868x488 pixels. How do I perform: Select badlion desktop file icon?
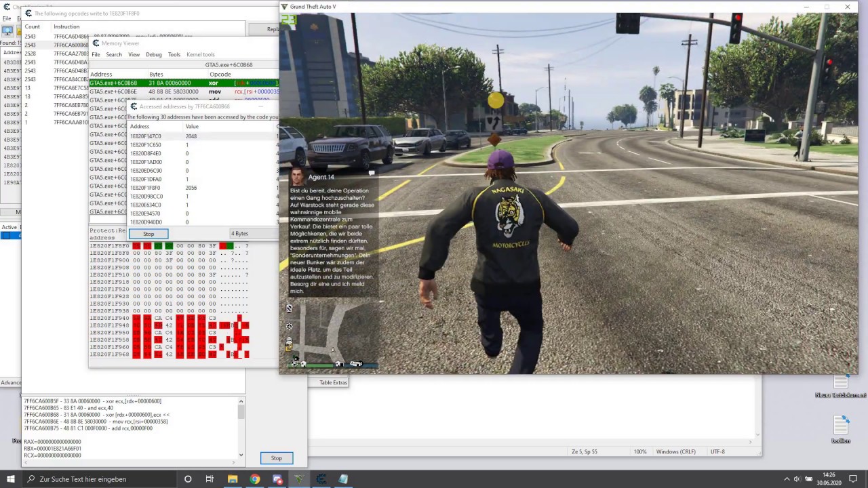click(841, 429)
